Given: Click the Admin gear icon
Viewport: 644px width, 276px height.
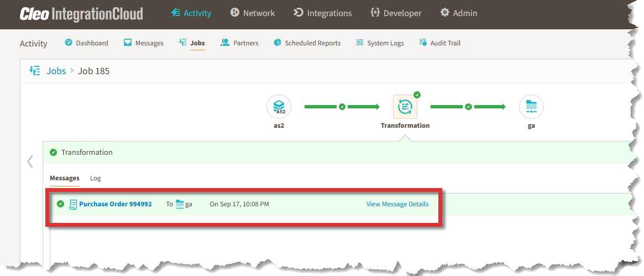Looking at the screenshot, I should pyautogui.click(x=445, y=13).
